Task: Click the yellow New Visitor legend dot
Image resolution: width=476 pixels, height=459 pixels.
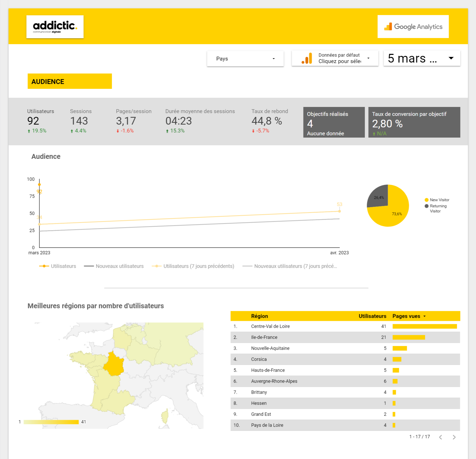Action: click(426, 200)
